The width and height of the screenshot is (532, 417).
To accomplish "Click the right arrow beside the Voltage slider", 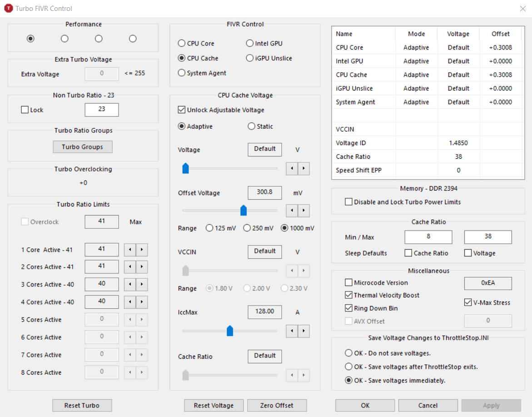I will pos(303,168).
